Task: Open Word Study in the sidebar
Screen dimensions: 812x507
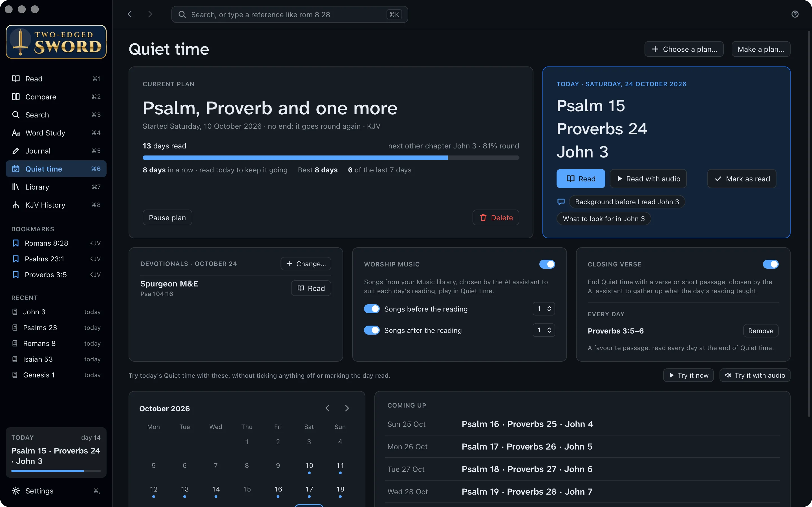Action: click(56, 133)
